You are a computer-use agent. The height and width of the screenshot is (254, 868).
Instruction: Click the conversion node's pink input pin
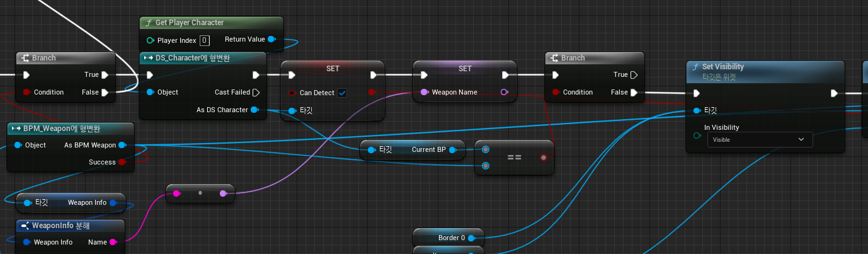[178, 193]
